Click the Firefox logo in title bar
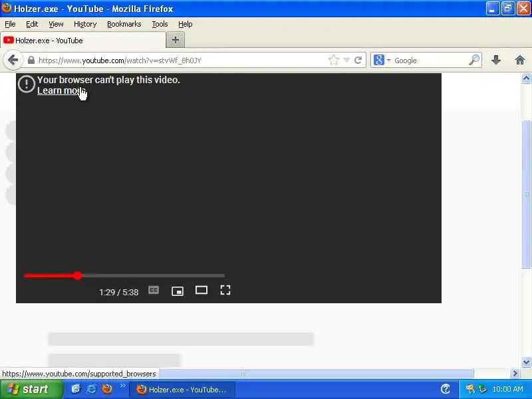This screenshot has height=399, width=532. coord(7,8)
